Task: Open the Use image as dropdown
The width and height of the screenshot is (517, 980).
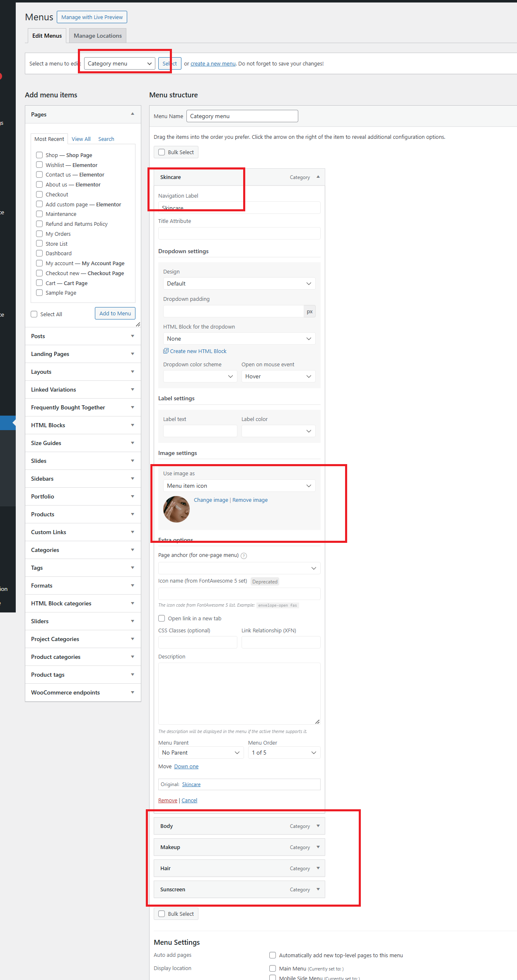Action: tap(239, 486)
